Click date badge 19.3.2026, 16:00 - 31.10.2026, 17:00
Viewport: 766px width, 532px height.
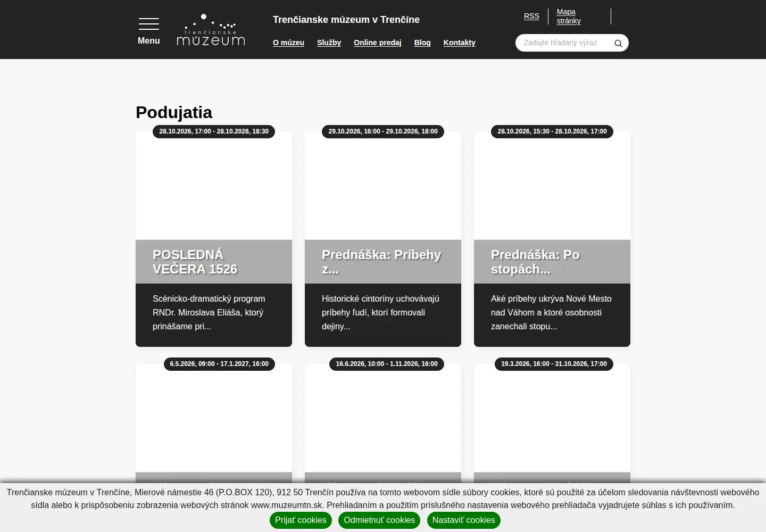click(x=554, y=364)
